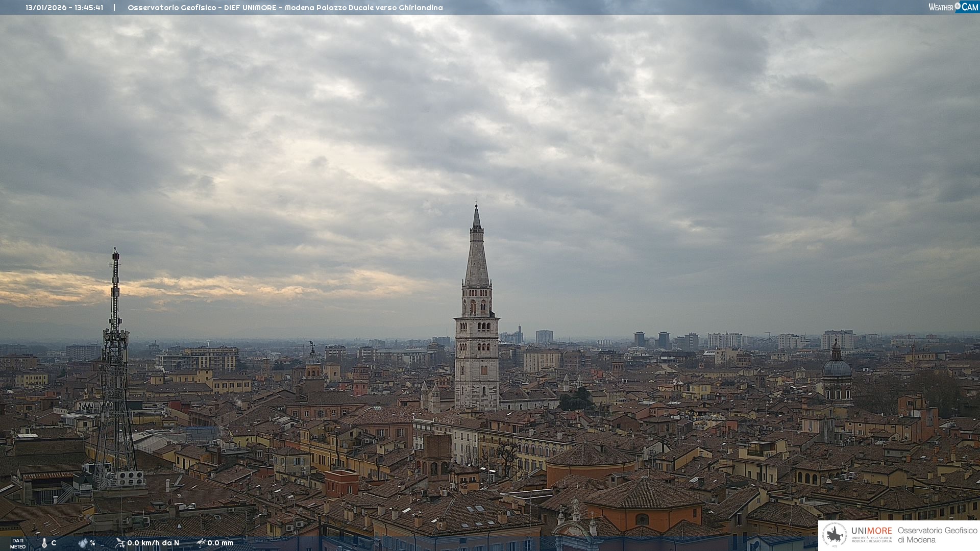
Task: Click the humidity percent symbol
Action: point(92,543)
